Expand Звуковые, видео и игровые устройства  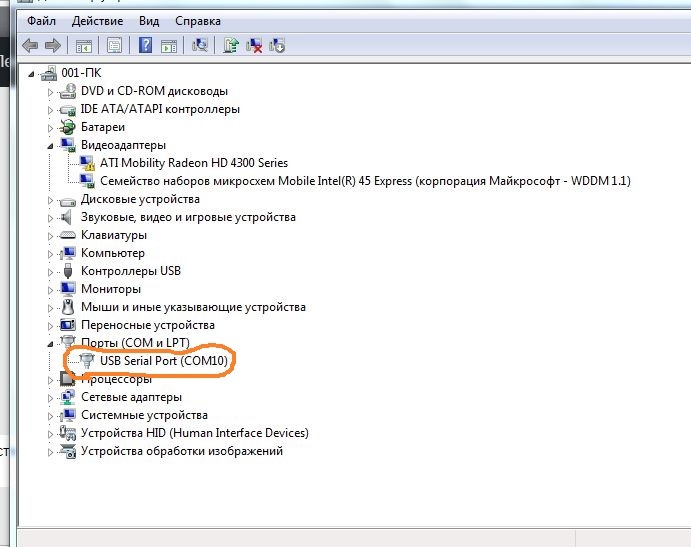coord(50,218)
